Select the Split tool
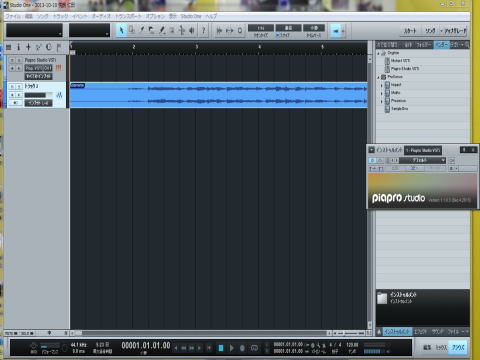Viewport: 480px width, 360px height. click(142, 30)
